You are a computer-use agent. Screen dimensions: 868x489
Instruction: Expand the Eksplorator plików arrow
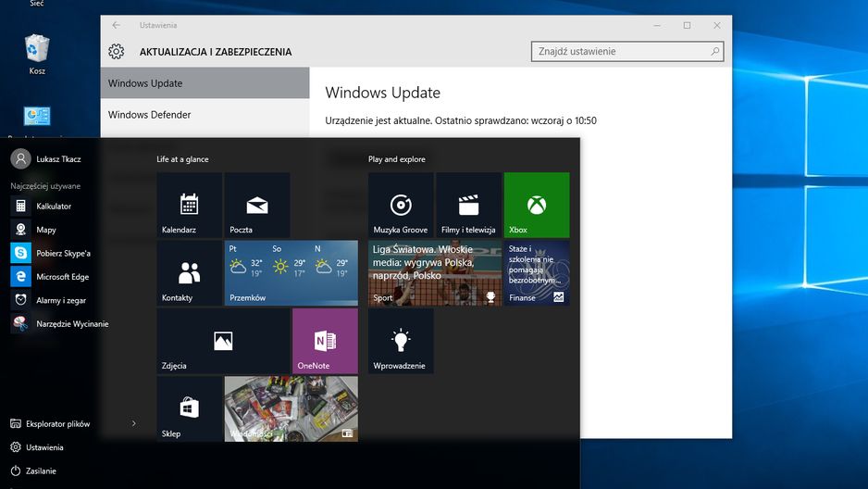coord(134,423)
